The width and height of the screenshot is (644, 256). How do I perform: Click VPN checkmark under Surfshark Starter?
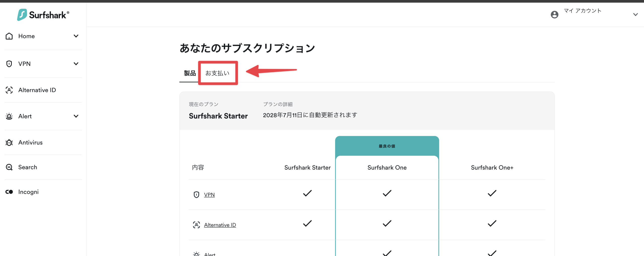(307, 193)
